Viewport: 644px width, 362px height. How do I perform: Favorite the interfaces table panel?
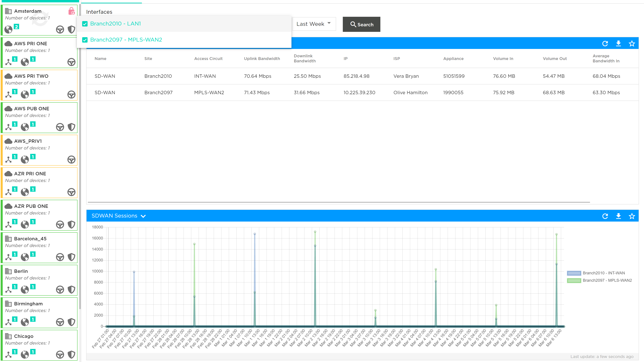(x=632, y=43)
